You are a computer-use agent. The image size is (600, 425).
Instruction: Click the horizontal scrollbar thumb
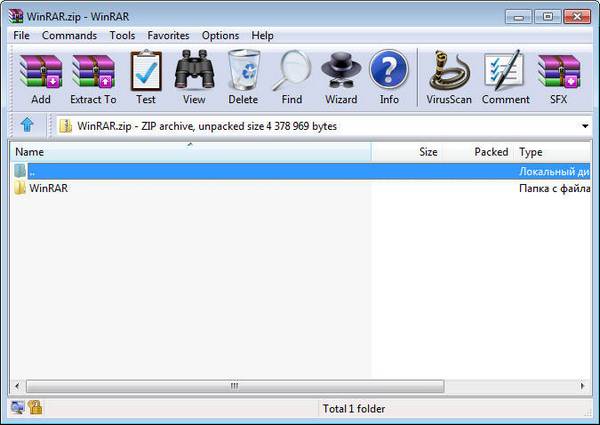click(x=235, y=385)
